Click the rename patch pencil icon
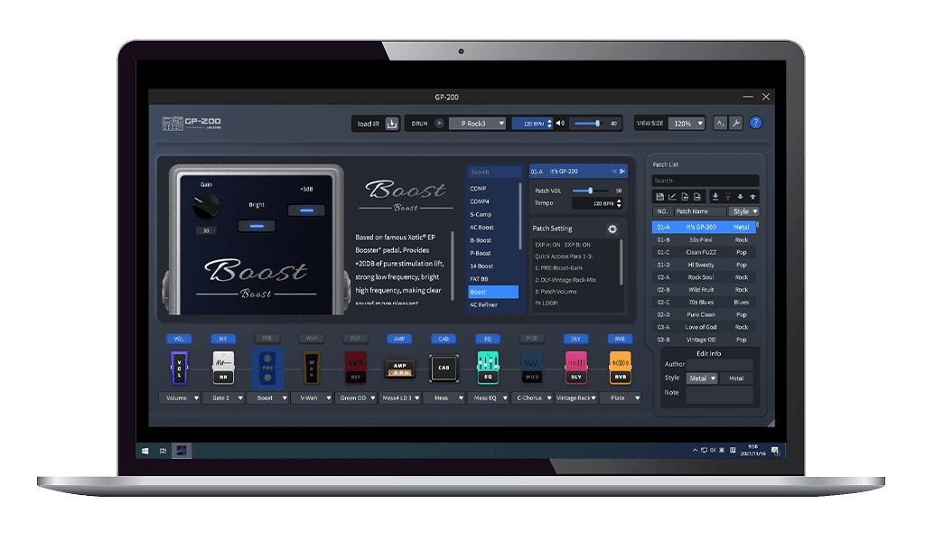The image size is (925, 560). coord(672,197)
